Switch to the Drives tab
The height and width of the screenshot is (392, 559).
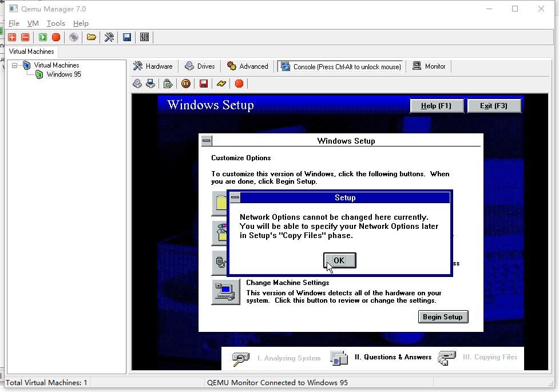click(x=200, y=66)
